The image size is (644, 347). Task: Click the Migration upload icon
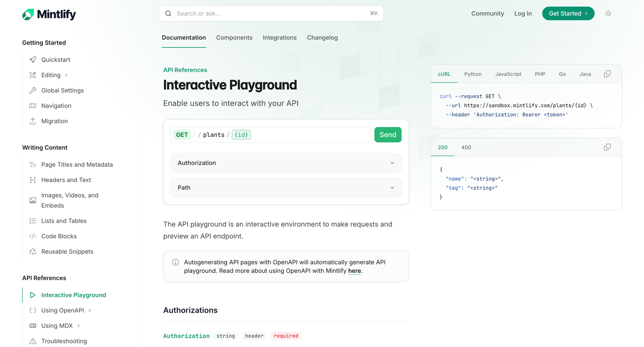click(33, 121)
